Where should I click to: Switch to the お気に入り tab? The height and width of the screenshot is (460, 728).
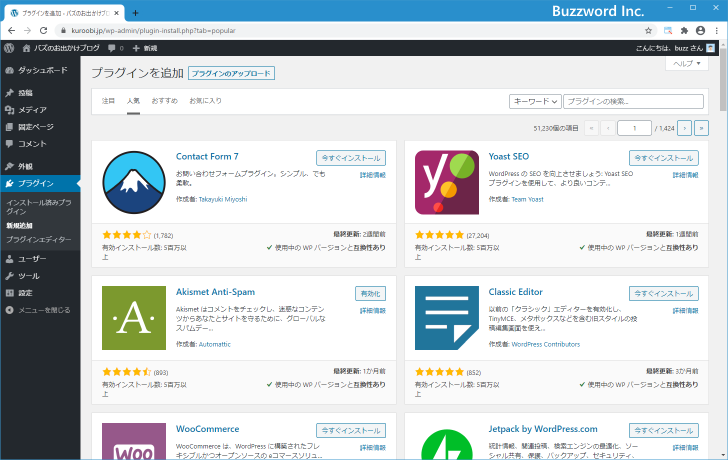point(206,101)
